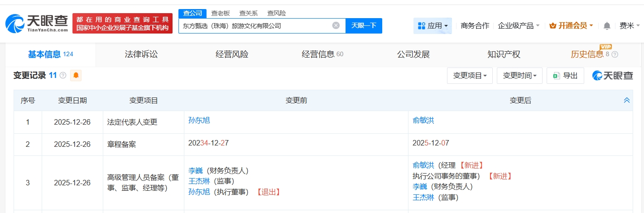Open 孙东旭 link in 变更前 column
This screenshot has height=213, width=644.
tap(199, 120)
